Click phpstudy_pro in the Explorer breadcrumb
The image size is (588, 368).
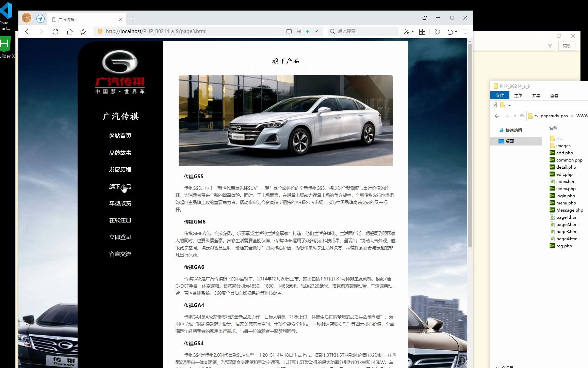click(554, 116)
